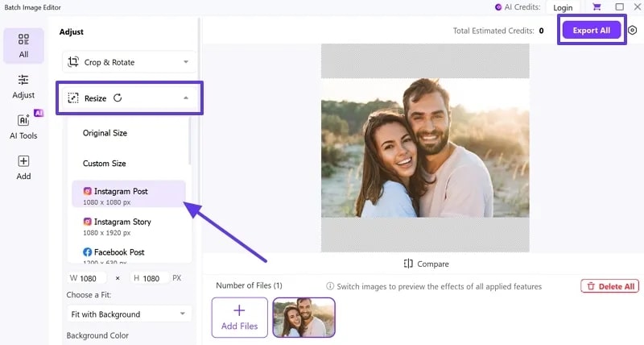Select Instagram Story preset
The image size is (644, 345).
point(129,226)
